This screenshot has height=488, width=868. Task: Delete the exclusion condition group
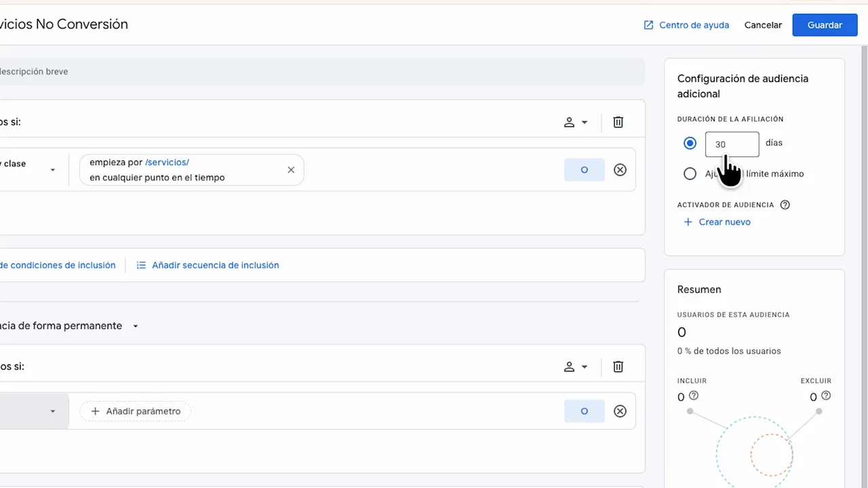[618, 367]
